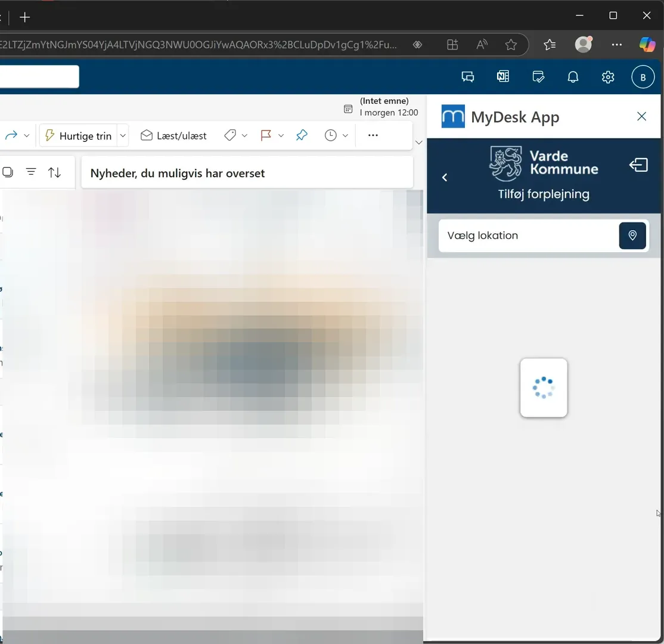Close the MyDesk App pane
This screenshot has height=644, width=664.
click(641, 116)
